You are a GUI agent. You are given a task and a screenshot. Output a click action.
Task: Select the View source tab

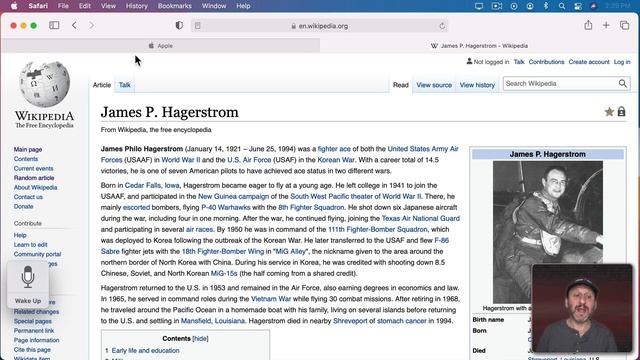(x=434, y=85)
